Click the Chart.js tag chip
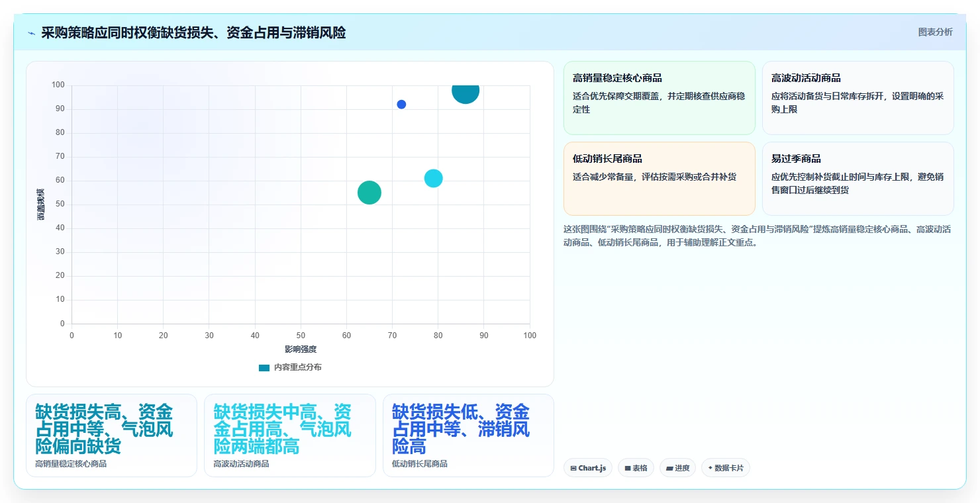Viewport: 980px width, 503px height. (x=588, y=468)
